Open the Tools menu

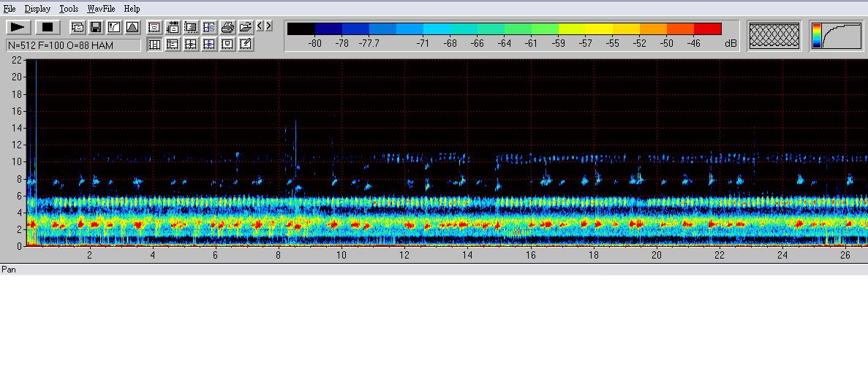click(x=69, y=9)
